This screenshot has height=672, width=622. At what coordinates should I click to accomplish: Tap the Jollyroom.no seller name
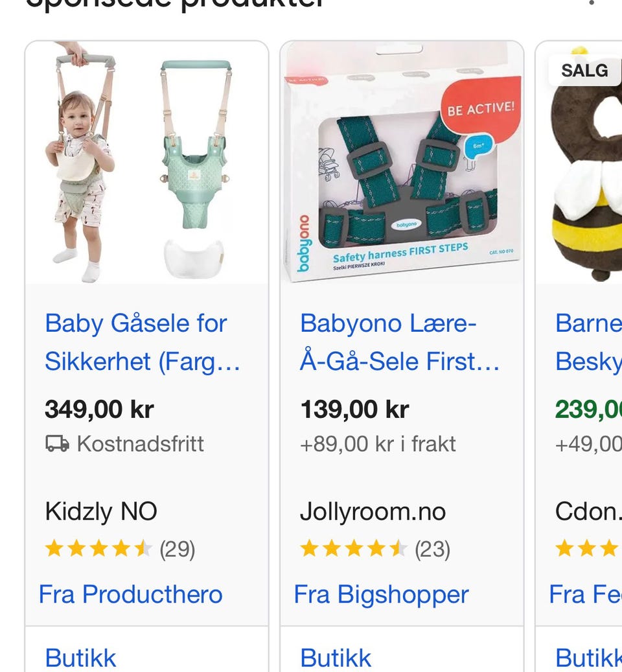click(373, 512)
